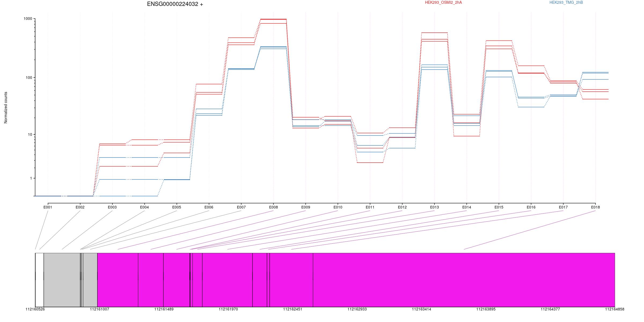Select the y-axis tick value 100
Viewport: 644px width, 322px height.
pyautogui.click(x=29, y=78)
